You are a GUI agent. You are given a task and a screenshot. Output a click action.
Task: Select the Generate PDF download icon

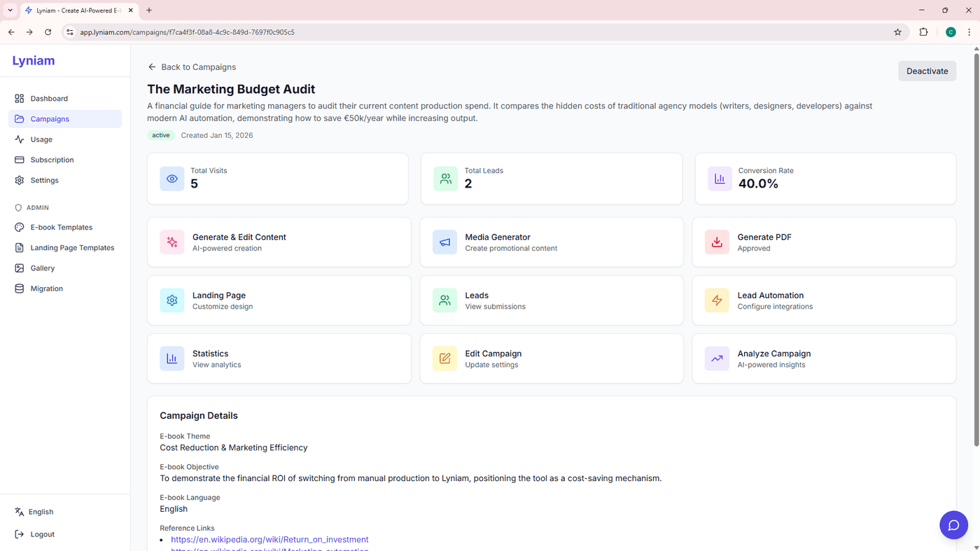click(716, 242)
